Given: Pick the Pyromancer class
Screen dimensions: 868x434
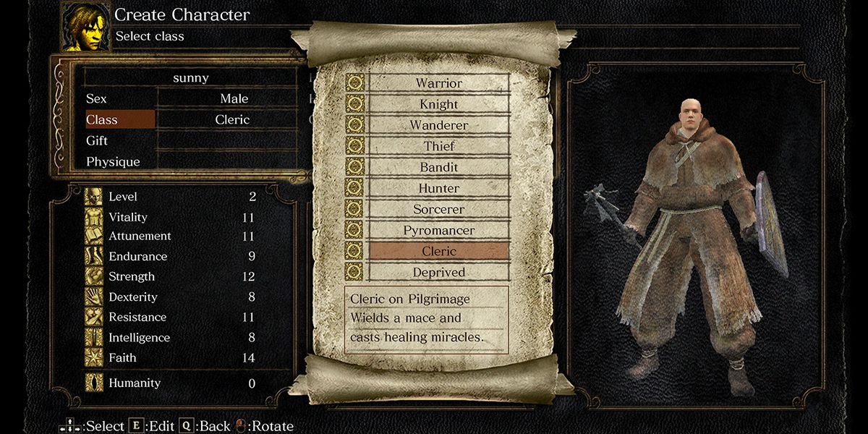Looking at the screenshot, I should pos(439,230).
